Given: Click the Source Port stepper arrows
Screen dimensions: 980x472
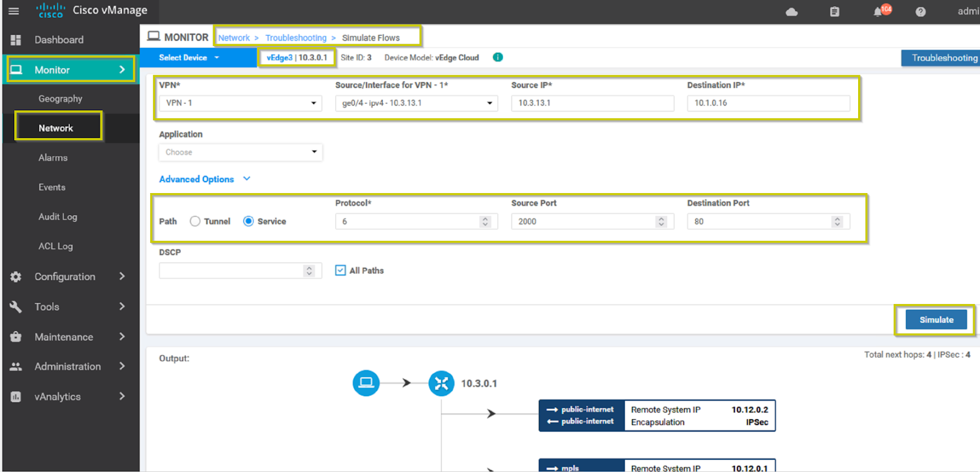Looking at the screenshot, I should pyautogui.click(x=661, y=221).
